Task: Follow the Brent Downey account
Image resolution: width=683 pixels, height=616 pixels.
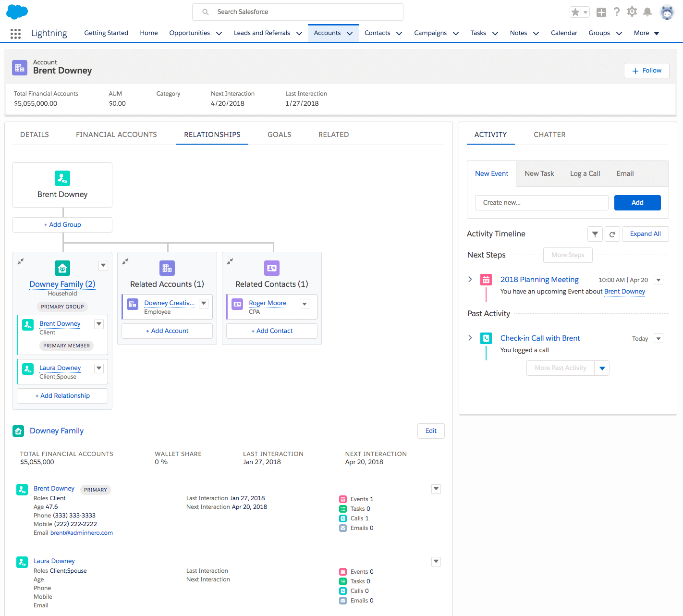Action: click(x=646, y=71)
